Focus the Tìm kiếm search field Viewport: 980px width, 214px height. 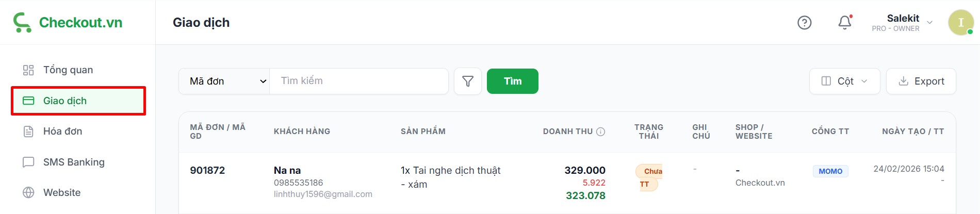(x=358, y=81)
